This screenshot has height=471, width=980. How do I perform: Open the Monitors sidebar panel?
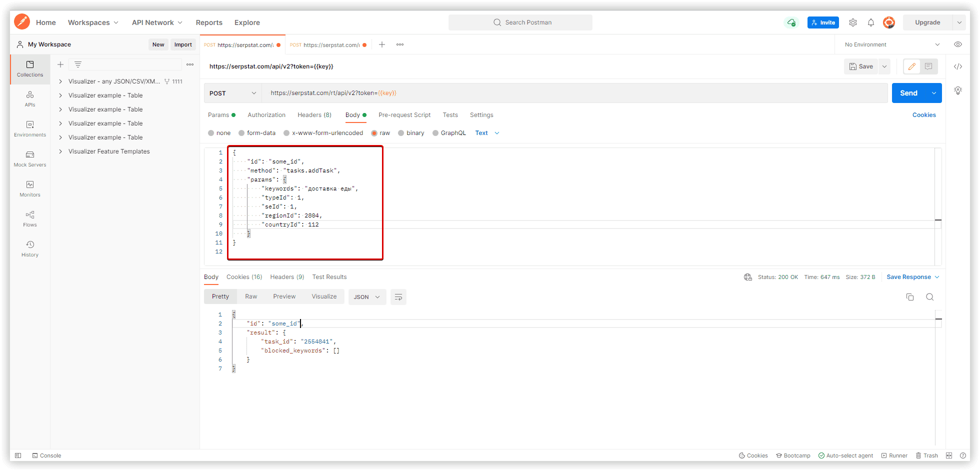pos(30,189)
